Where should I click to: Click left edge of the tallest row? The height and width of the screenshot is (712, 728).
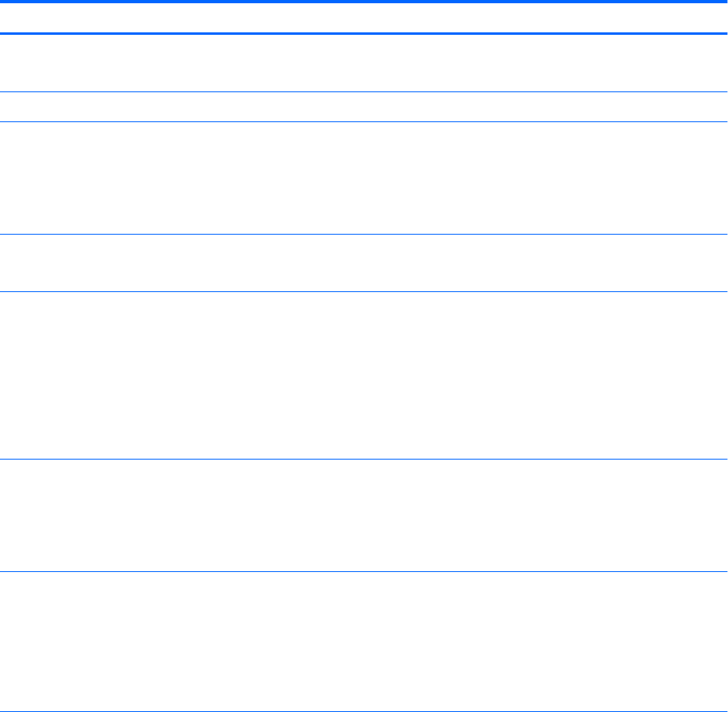click(x=3, y=376)
